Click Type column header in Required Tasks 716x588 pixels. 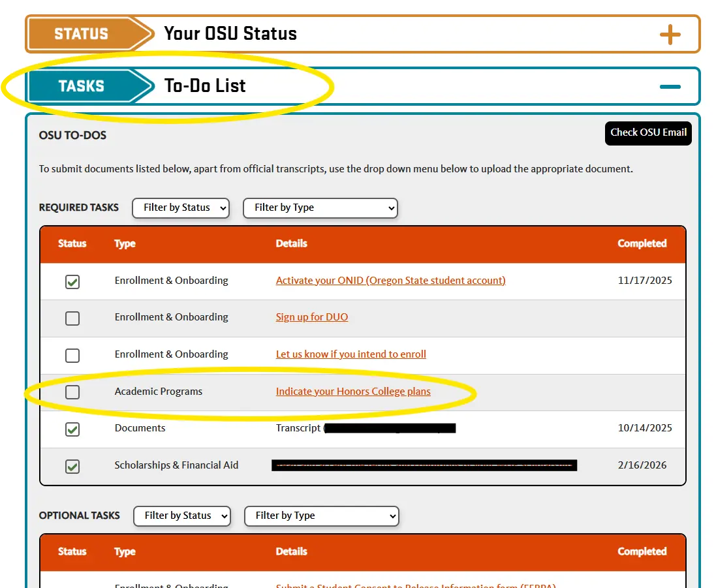click(x=125, y=243)
